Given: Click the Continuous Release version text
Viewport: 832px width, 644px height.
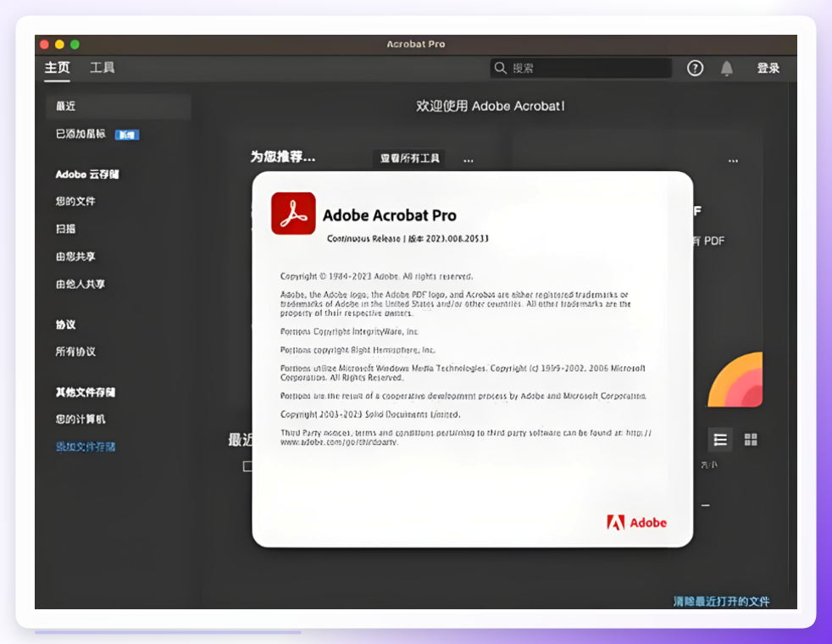Looking at the screenshot, I should coord(408,239).
